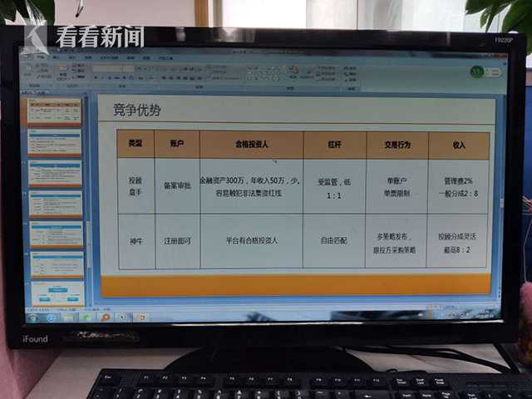Open the fourth slide thumbnail
This screenshot has height=399, width=532.
(x=56, y=204)
